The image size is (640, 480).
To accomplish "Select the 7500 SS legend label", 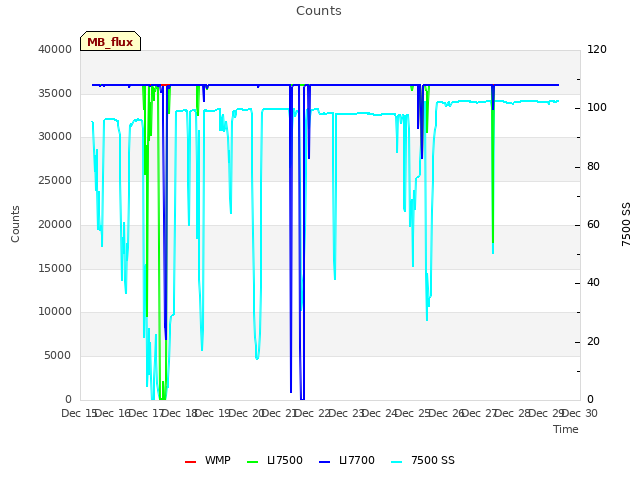I will point(433,460).
